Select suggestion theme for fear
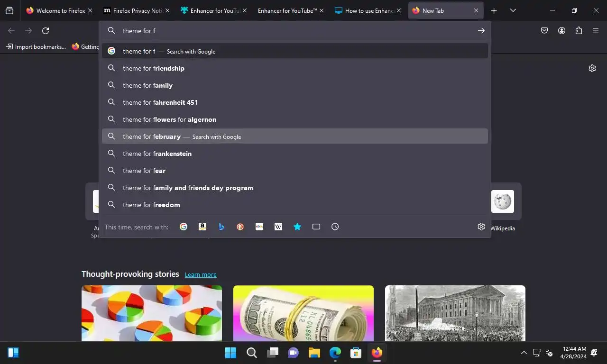 pos(295,171)
